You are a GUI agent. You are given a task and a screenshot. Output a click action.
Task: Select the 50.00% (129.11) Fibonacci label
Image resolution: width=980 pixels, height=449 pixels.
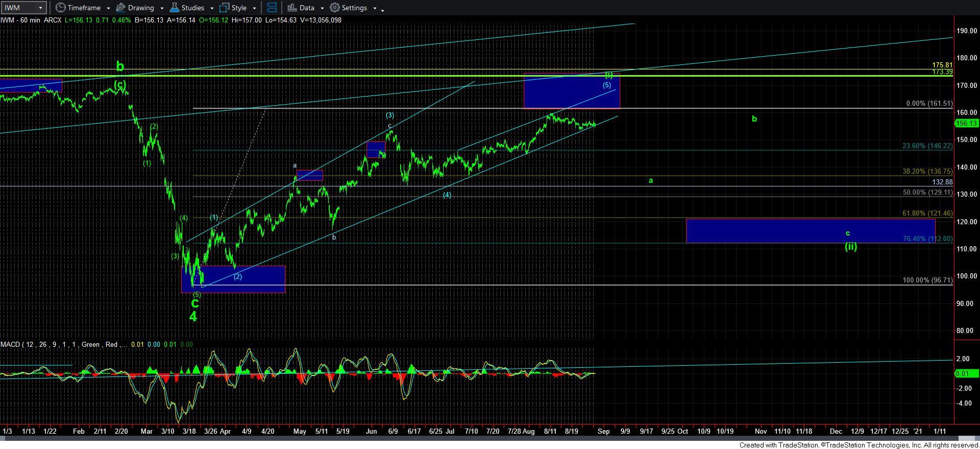tap(927, 193)
